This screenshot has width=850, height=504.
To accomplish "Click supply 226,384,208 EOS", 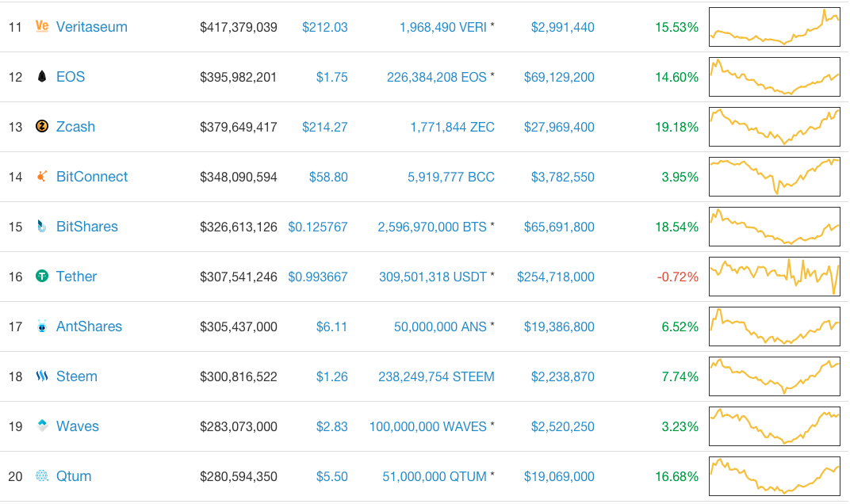I will [436, 77].
